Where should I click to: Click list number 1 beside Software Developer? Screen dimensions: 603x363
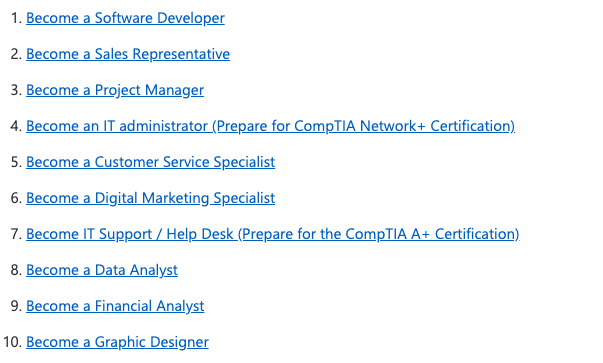tap(17, 18)
